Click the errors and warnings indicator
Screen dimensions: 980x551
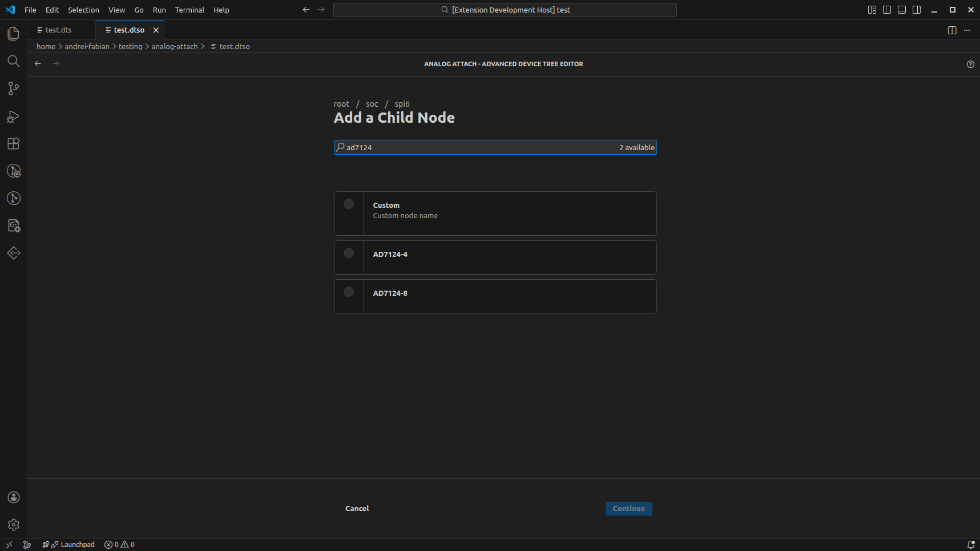click(118, 544)
